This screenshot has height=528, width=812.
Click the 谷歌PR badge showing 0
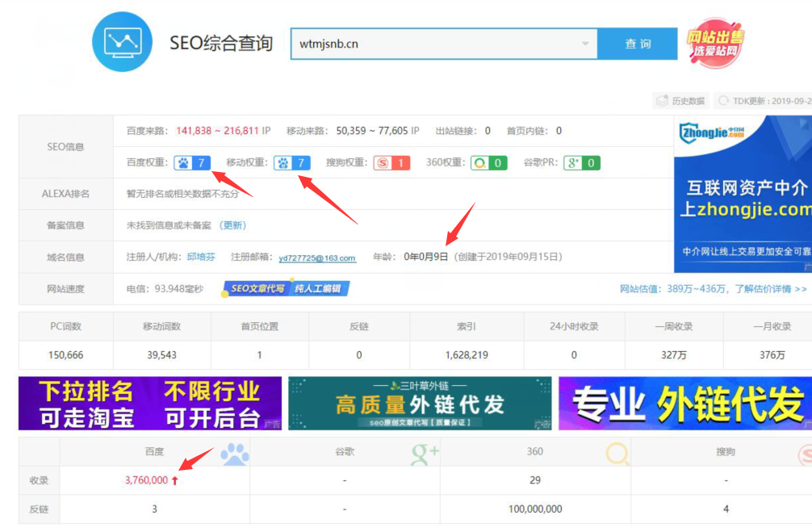point(582,163)
